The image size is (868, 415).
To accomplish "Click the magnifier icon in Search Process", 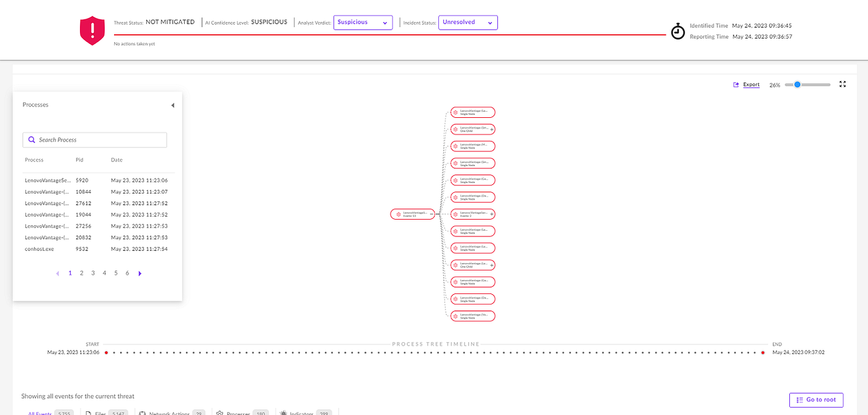I will click(x=32, y=140).
